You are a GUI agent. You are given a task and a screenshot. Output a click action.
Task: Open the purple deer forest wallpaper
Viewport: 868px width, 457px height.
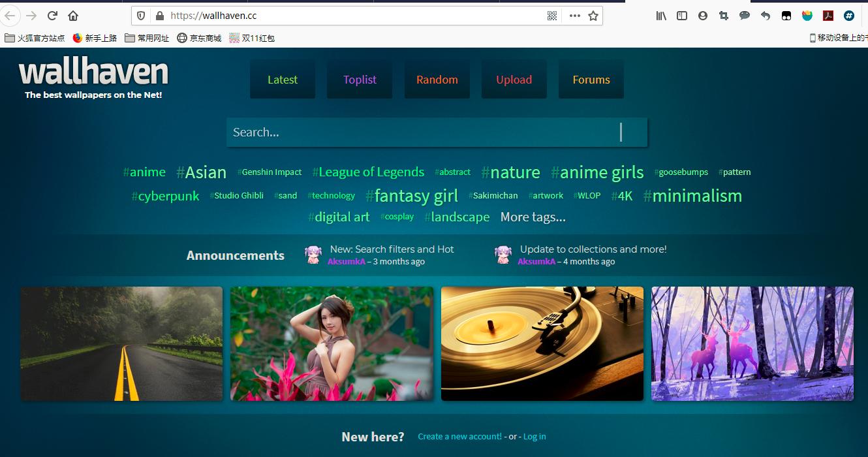[752, 343]
